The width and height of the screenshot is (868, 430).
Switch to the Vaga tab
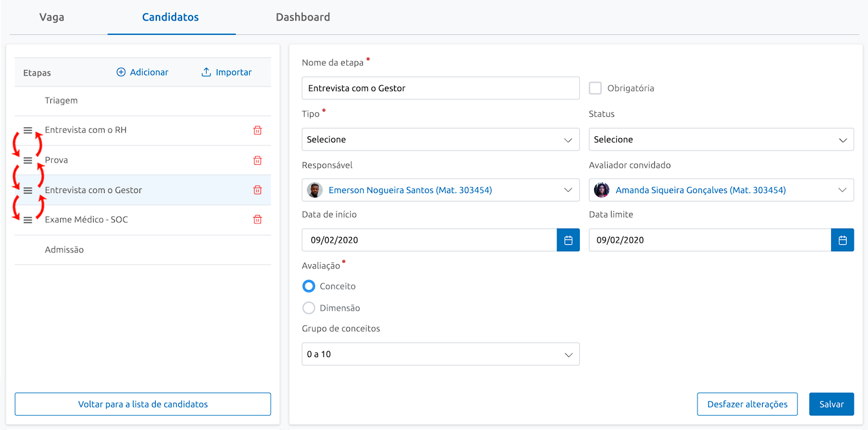(52, 17)
